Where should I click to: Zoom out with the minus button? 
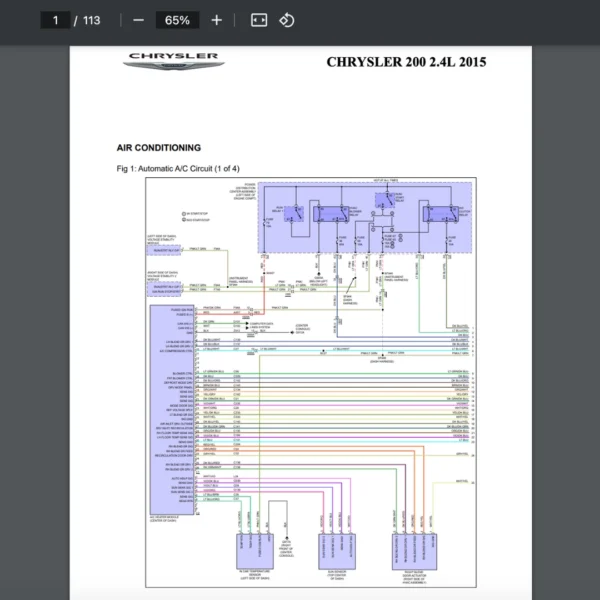click(139, 20)
